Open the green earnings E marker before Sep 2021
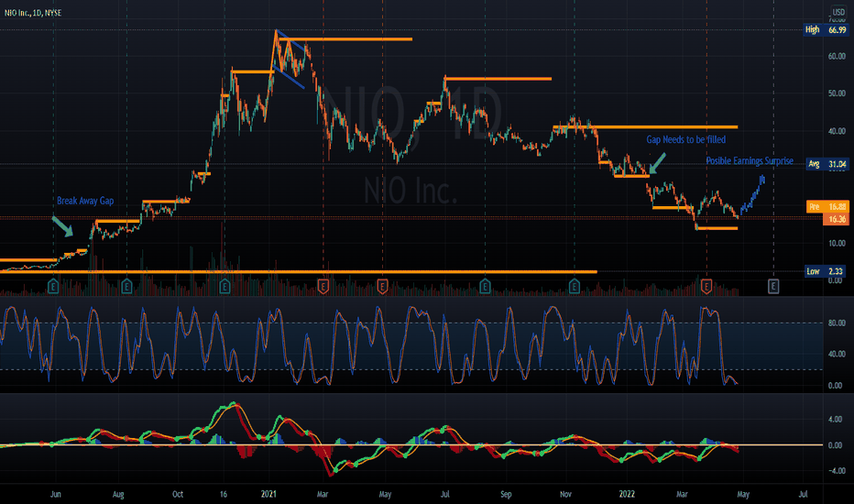The height and width of the screenshot is (504, 854). [485, 286]
